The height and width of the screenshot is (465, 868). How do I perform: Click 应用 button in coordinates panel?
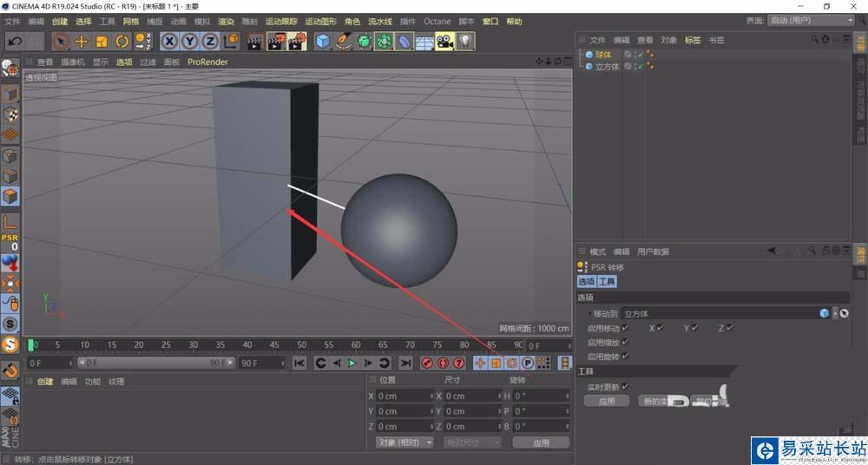click(x=541, y=442)
